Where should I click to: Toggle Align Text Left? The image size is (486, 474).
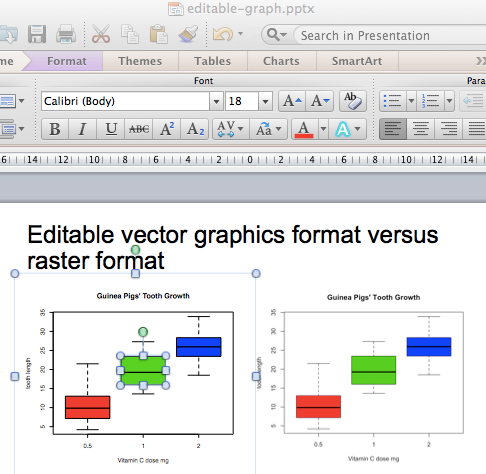tap(393, 129)
